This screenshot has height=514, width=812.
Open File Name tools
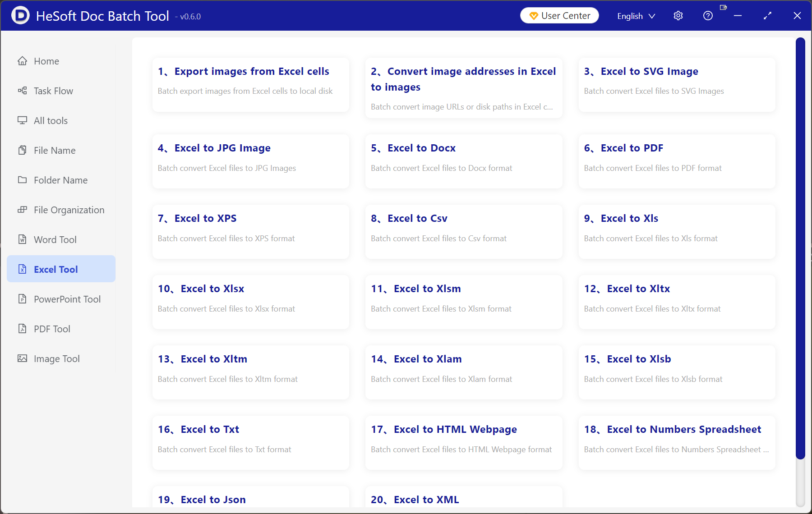[x=61, y=150]
